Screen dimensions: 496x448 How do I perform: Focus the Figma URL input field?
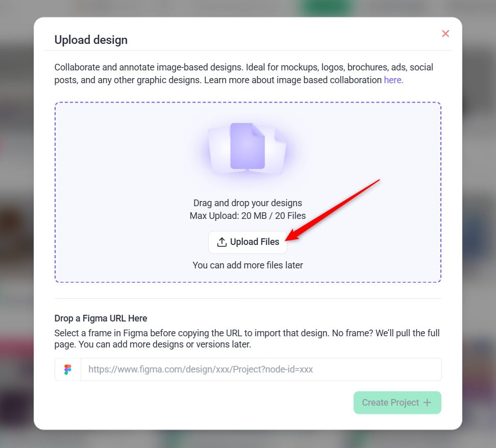(x=260, y=369)
